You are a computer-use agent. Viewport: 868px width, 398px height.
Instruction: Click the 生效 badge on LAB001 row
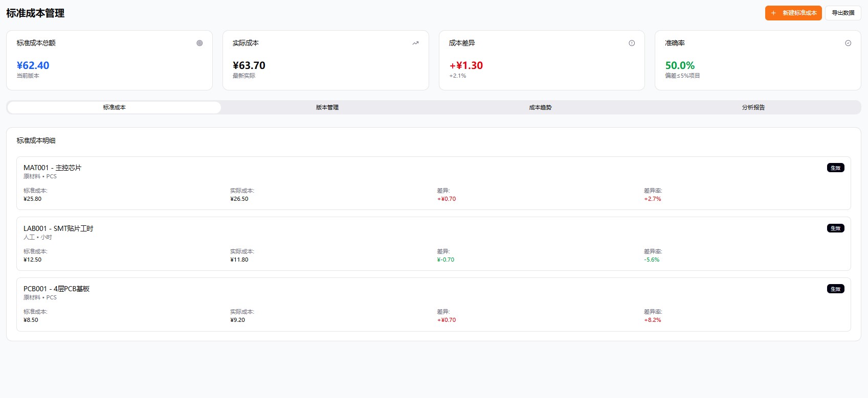(x=835, y=228)
